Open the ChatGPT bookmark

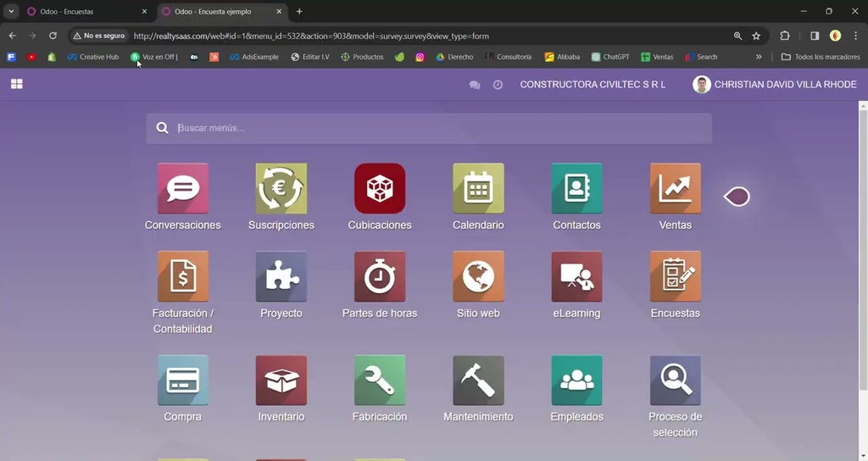[610, 57]
